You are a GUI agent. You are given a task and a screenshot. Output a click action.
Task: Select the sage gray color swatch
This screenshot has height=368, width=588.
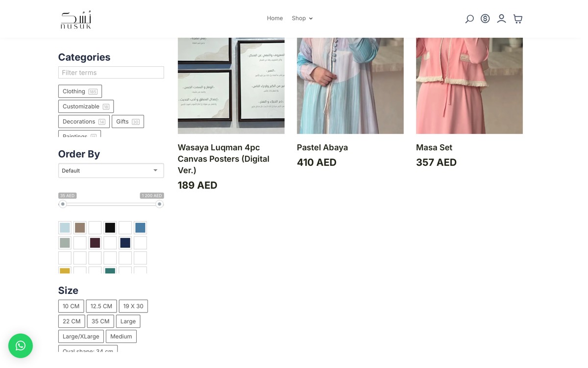pyautogui.click(x=65, y=243)
